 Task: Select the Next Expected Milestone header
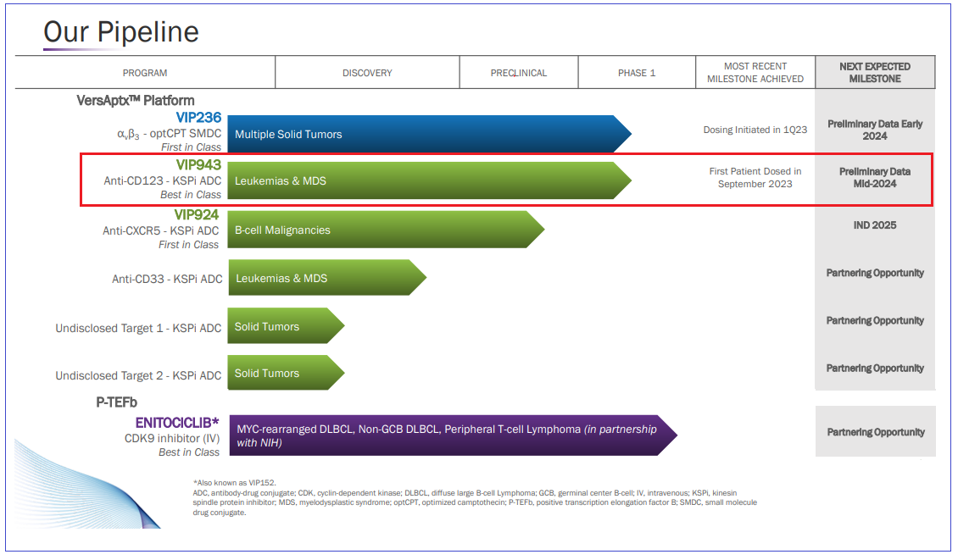tap(875, 73)
